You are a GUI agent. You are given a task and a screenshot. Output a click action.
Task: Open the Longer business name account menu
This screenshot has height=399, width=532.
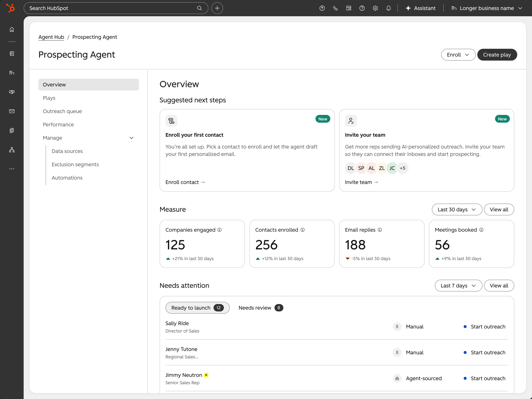click(x=487, y=8)
